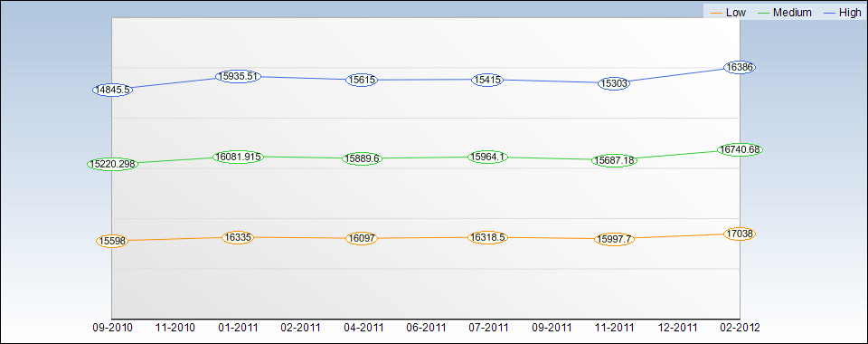This screenshot has width=868, height=344.
Task: Select the High data point 15935.51
Action: click(238, 76)
